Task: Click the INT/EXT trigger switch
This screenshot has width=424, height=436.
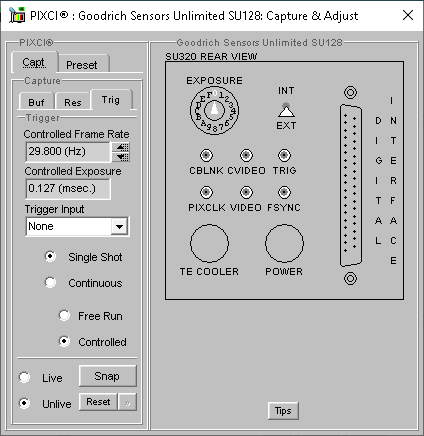Action: [x=286, y=110]
